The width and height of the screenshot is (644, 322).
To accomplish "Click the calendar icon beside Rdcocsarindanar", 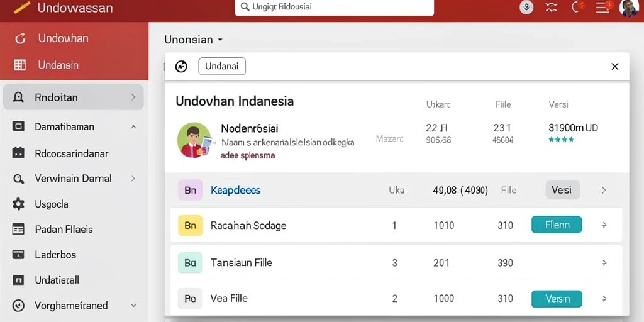I will click(x=18, y=153).
